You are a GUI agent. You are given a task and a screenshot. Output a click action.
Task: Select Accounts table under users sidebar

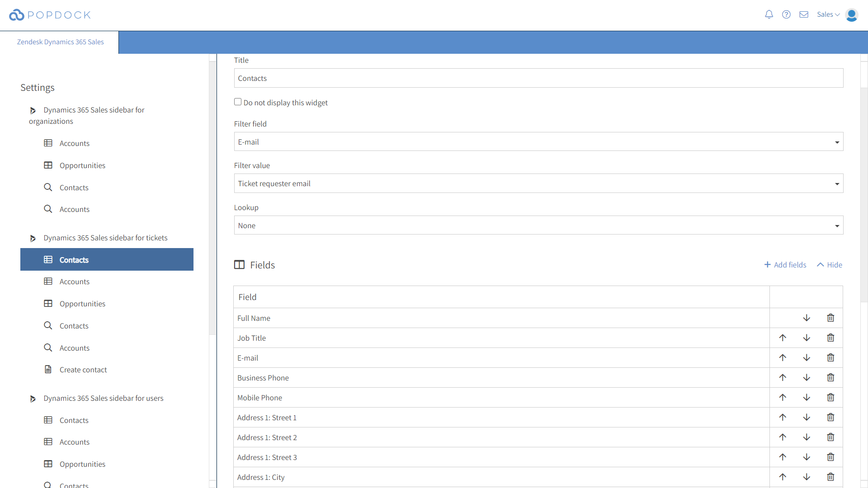[67, 442]
